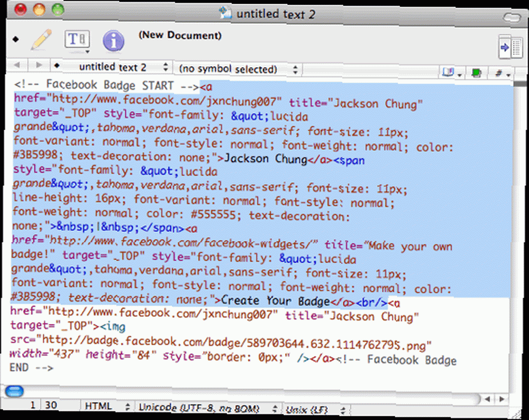Click the pencil document state icon
The height and width of the screenshot is (420, 529).
tap(41, 40)
